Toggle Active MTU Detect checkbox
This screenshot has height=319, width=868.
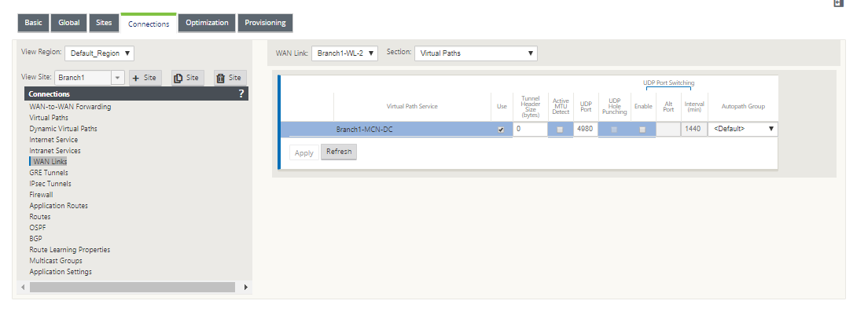click(561, 130)
